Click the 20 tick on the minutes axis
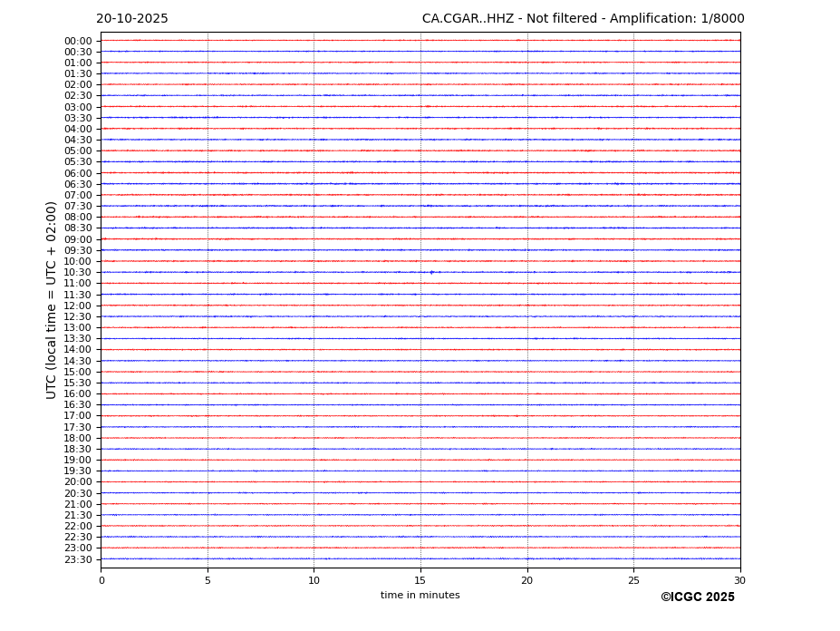The height and width of the screenshot is (631, 840). click(x=526, y=580)
